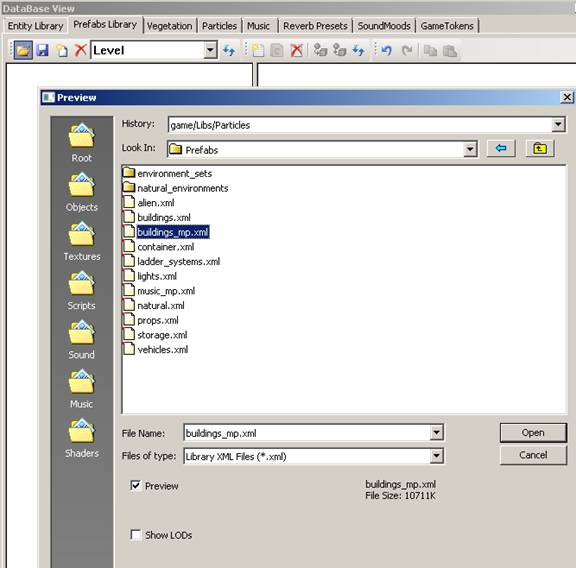Go back using the blue arrow button
The width and height of the screenshot is (576, 568).
pos(501,148)
